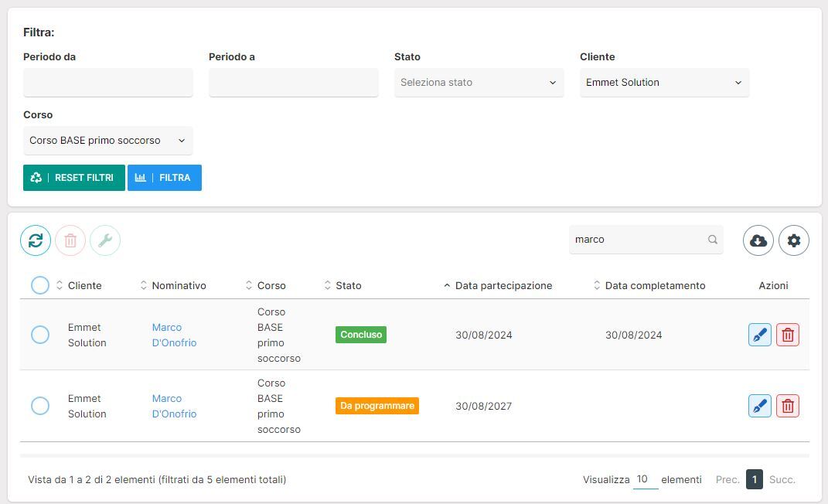
Task: Delete the Concluso row with trash icon
Action: tap(787, 335)
